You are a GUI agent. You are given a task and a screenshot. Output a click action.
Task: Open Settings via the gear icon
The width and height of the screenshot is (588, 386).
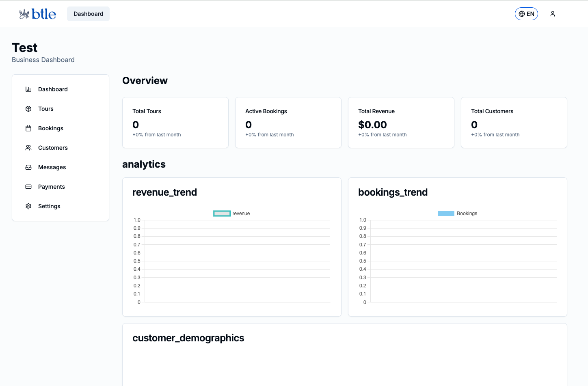click(28, 206)
